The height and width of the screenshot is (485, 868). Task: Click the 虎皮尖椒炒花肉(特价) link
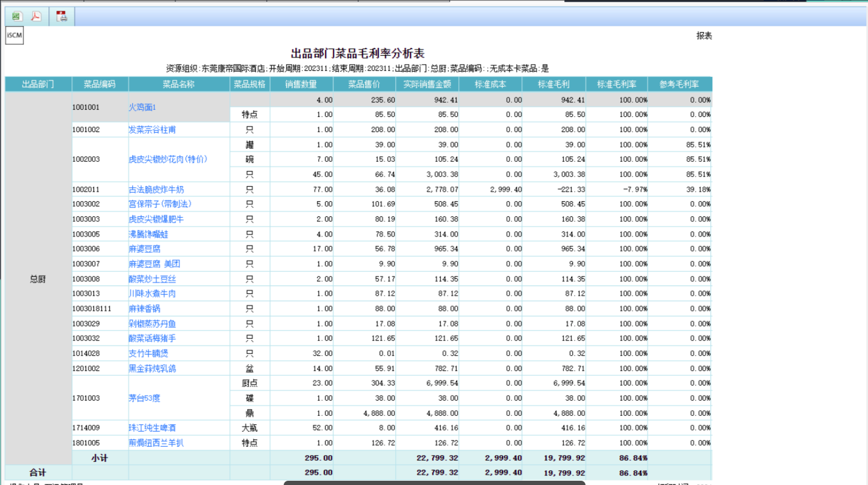coord(168,159)
